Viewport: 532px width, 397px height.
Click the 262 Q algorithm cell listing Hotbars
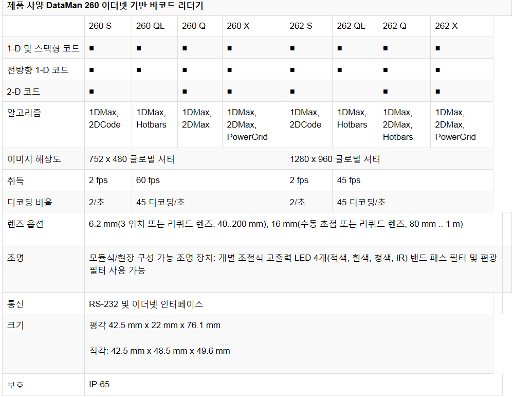pyautogui.click(x=398, y=125)
